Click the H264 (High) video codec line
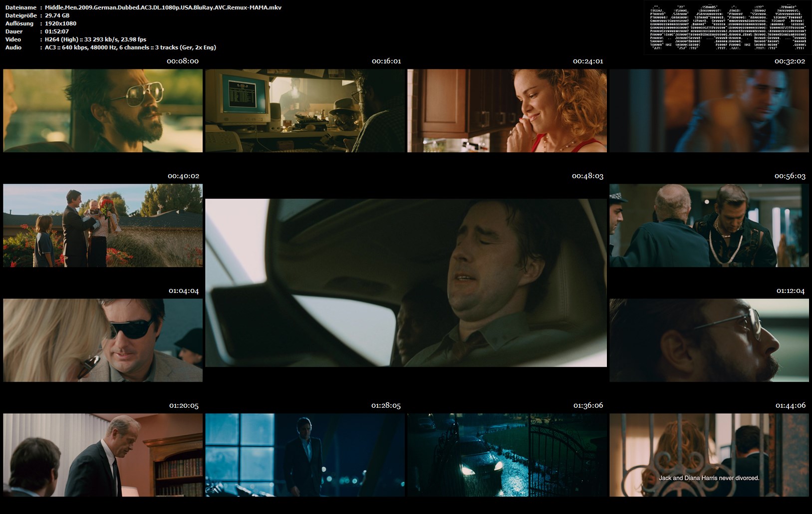This screenshot has width=812, height=514. point(96,39)
